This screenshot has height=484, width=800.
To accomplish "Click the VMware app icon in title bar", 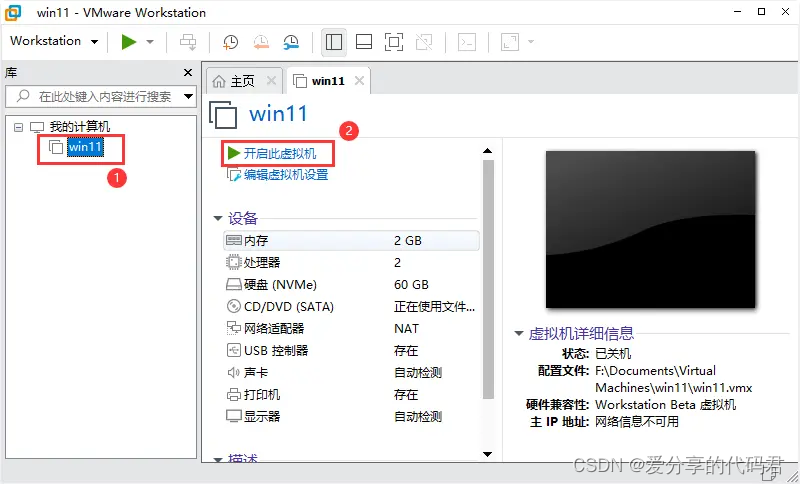I will pyautogui.click(x=13, y=13).
